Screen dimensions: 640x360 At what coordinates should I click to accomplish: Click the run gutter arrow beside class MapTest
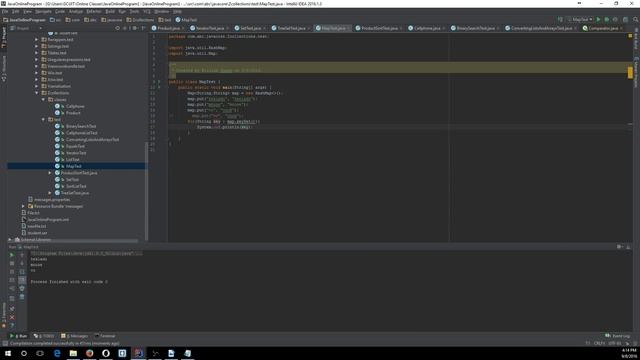click(159, 82)
